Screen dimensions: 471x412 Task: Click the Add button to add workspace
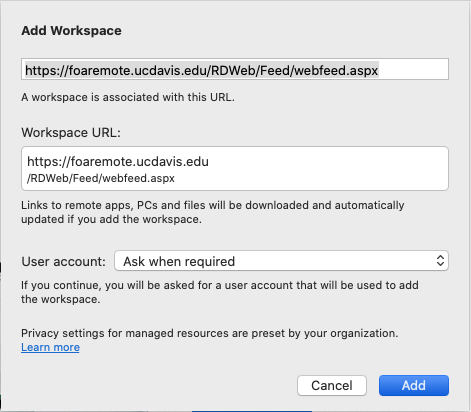click(x=414, y=385)
